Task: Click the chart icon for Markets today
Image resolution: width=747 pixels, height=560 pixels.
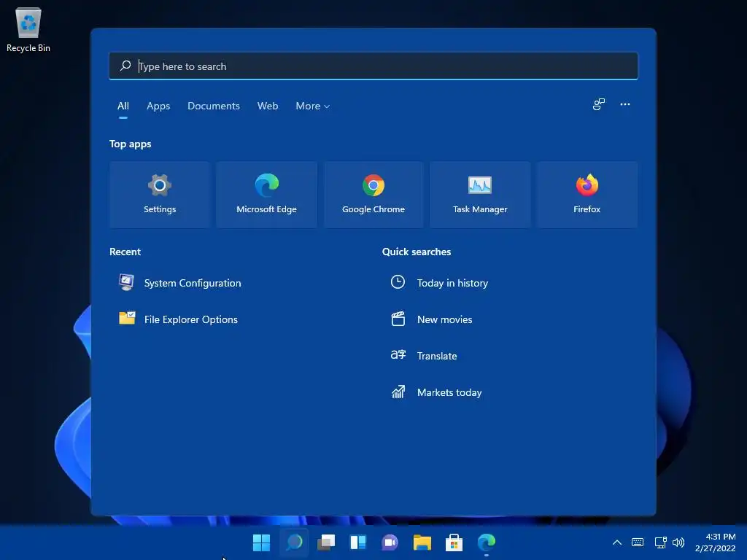Action: tap(398, 392)
